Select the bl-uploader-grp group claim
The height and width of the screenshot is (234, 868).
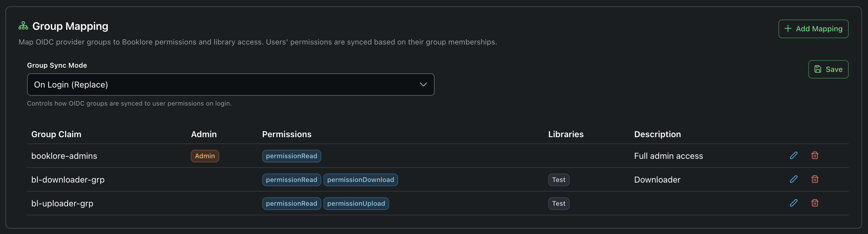point(62,204)
